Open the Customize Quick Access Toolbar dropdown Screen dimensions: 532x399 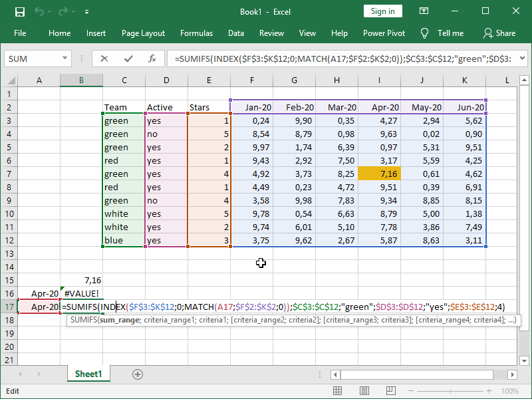[87, 11]
